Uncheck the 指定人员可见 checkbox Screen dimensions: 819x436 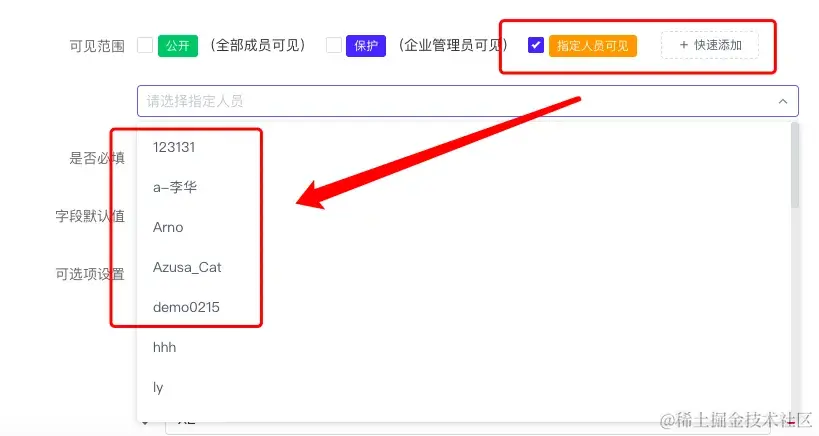536,45
